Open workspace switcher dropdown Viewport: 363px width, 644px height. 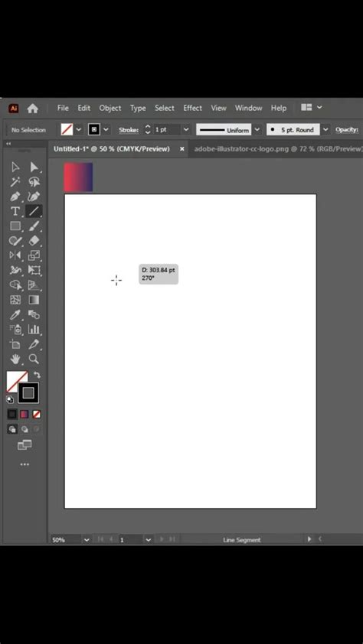point(311,108)
